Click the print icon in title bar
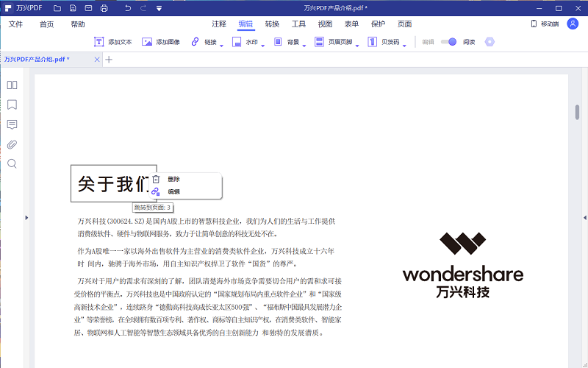This screenshot has width=588, height=368. tap(104, 8)
